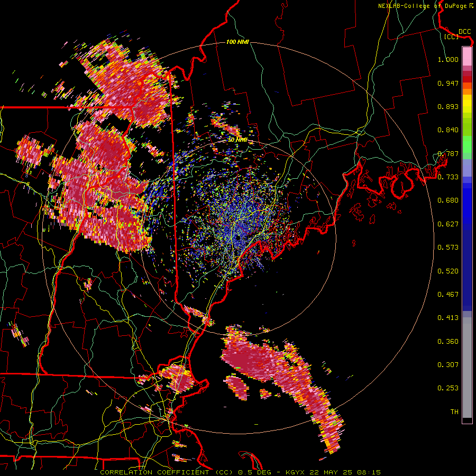The image size is (476, 476).
Task: Click the 0.893 legend value
Action: (x=448, y=106)
